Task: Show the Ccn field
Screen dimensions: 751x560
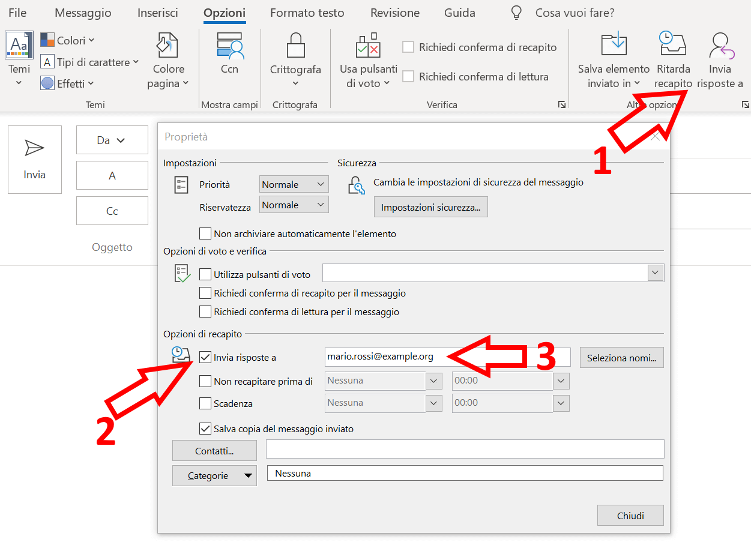Action: (229, 54)
